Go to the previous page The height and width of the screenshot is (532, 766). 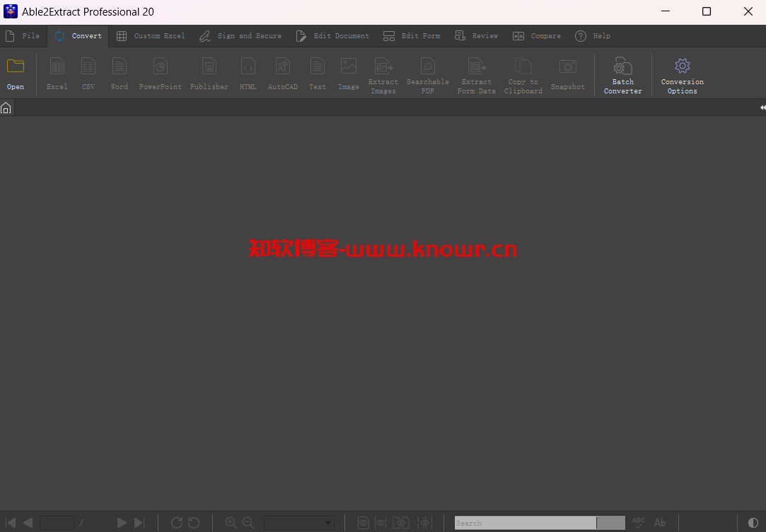point(28,523)
